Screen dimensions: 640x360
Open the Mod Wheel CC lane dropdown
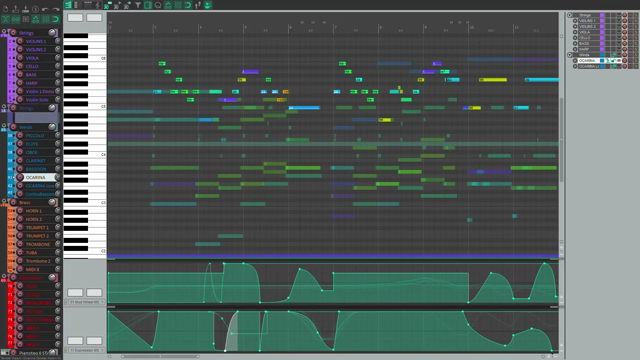point(86,302)
